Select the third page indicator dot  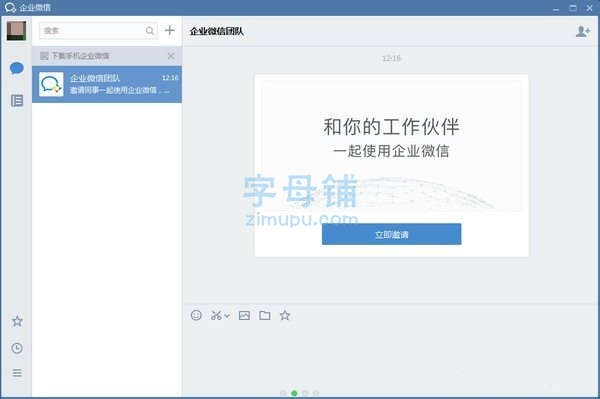[x=305, y=393]
